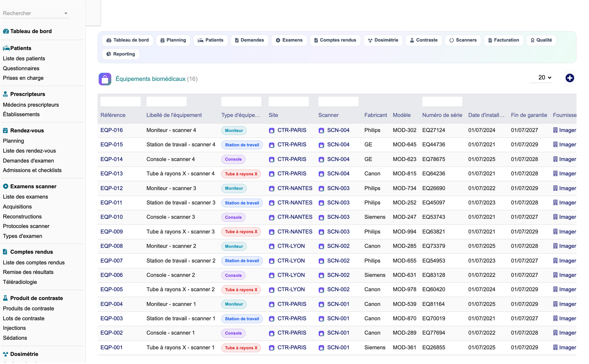Click the Équipements biomédicaux bag icon
This screenshot has height=364, width=589.
tap(105, 79)
